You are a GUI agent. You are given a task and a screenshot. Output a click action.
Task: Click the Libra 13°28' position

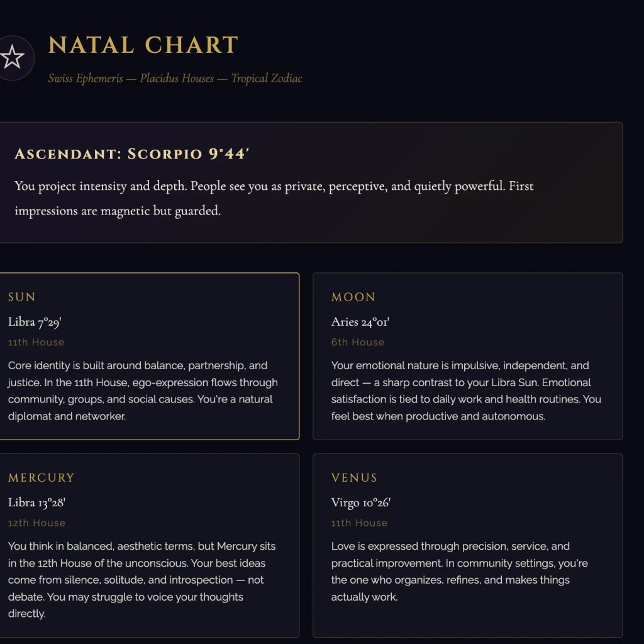tap(37, 502)
